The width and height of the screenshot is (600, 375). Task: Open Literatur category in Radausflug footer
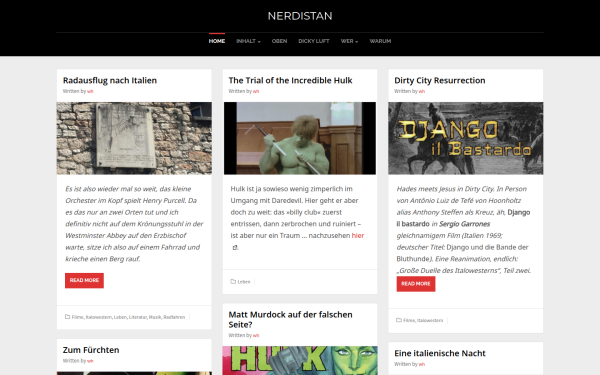pyautogui.click(x=138, y=317)
